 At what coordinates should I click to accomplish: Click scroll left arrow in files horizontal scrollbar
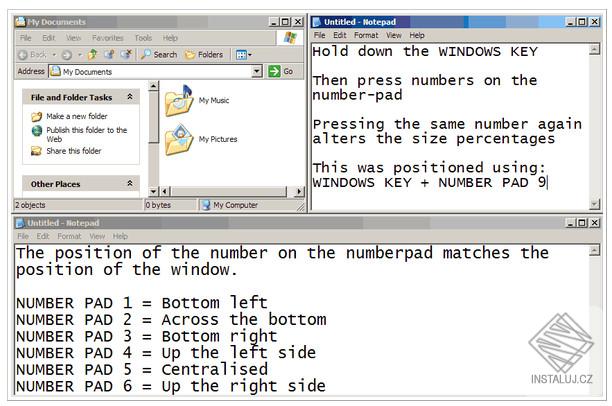[165, 191]
